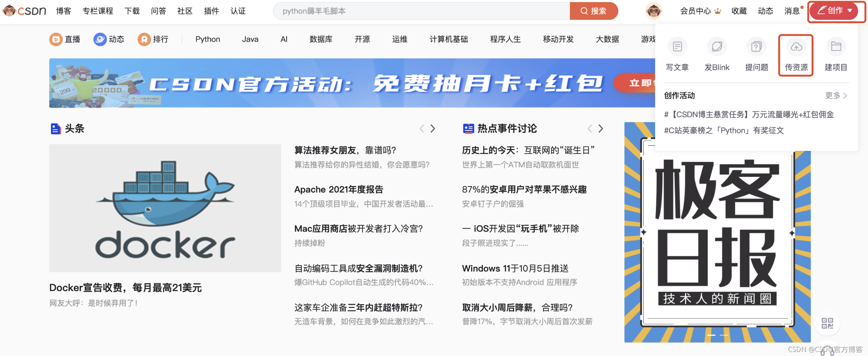Click the 排行 ranking icon
This screenshot has height=356, width=868.
144,39
